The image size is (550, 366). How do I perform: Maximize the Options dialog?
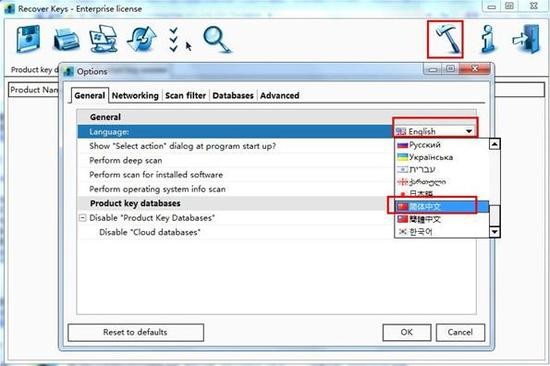pyautogui.click(x=451, y=69)
